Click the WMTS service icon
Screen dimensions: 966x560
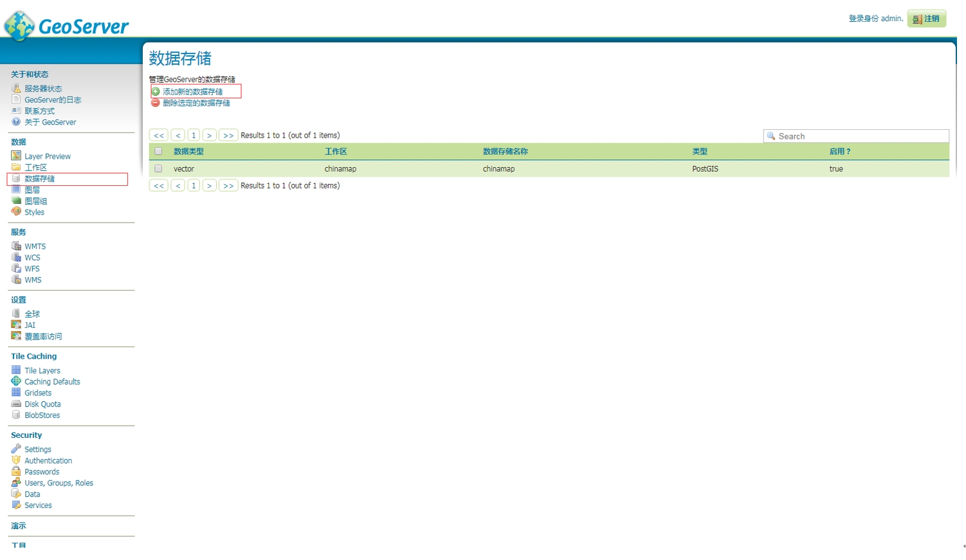pos(16,246)
